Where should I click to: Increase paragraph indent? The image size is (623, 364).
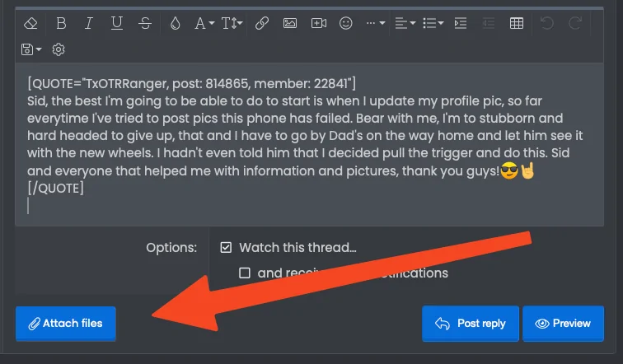point(461,23)
